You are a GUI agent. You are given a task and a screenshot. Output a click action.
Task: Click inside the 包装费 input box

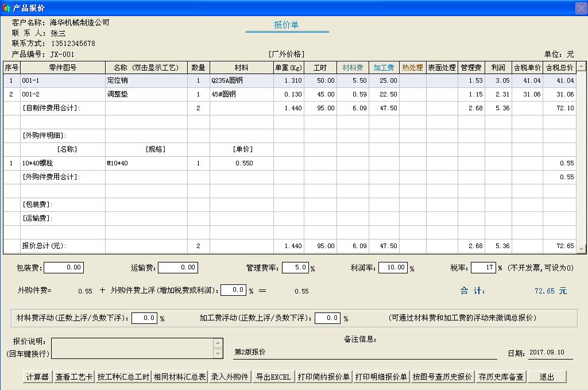(65, 267)
